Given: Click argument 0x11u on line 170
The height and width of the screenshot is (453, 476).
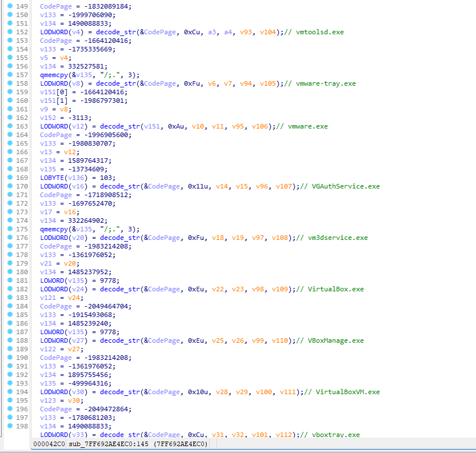Looking at the screenshot, I should [x=198, y=186].
